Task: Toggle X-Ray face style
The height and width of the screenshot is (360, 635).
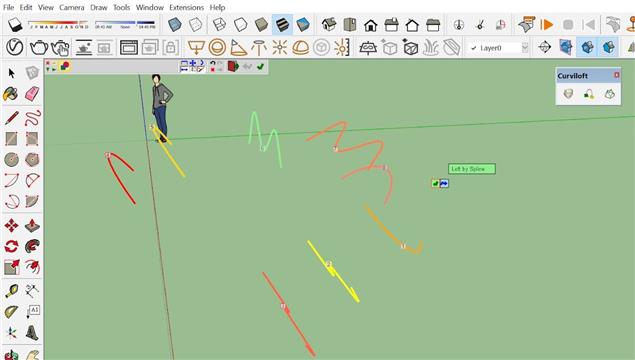Action: pos(175,25)
